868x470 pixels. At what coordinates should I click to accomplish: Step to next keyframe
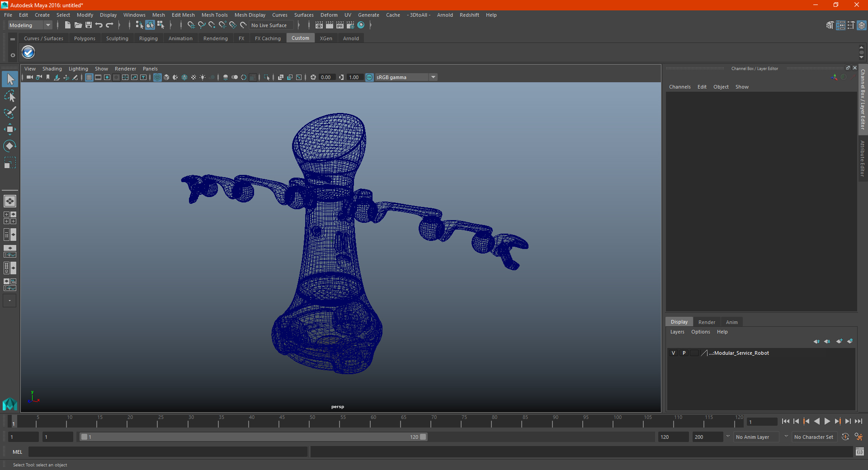[x=838, y=421]
